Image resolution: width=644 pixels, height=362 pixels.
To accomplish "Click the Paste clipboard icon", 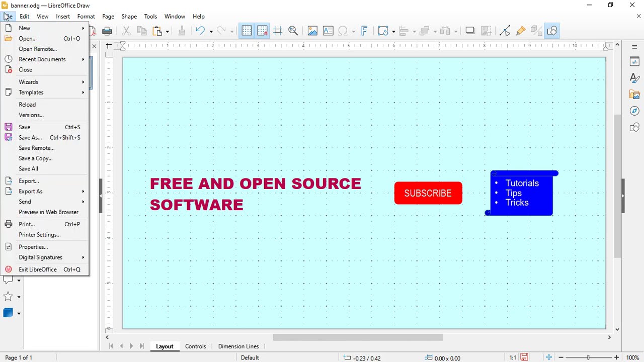I will point(157,31).
